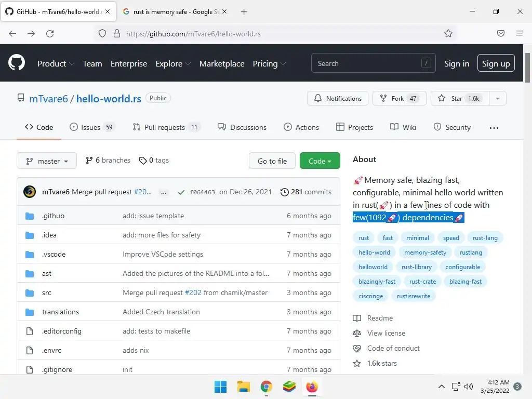This screenshot has height=399, width=532.
Task: Open repository nav overflow three dots
Action: pos(494,128)
